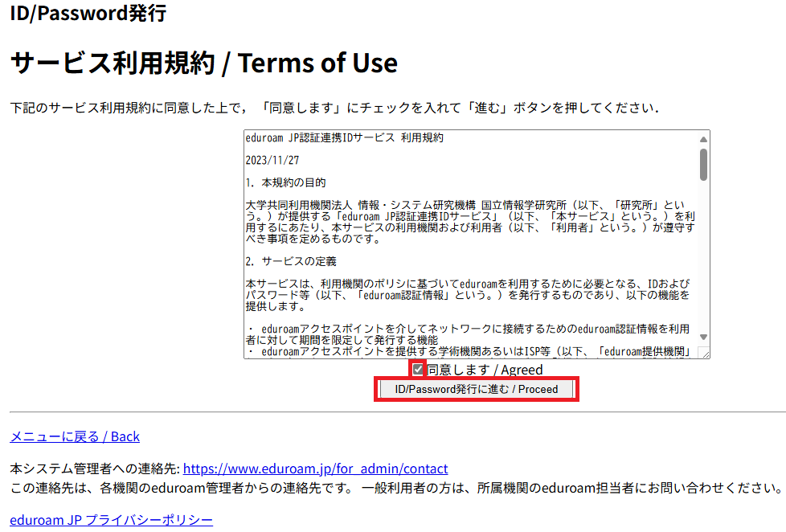Click the 同意します / Agreed label text
The width and height of the screenshot is (786, 532).
[x=485, y=370]
